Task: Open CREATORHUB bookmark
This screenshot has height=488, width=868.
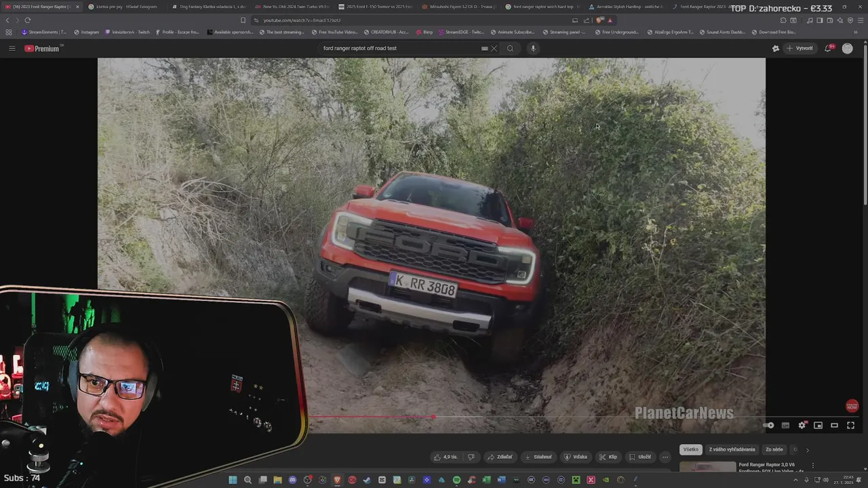Action: [x=387, y=32]
